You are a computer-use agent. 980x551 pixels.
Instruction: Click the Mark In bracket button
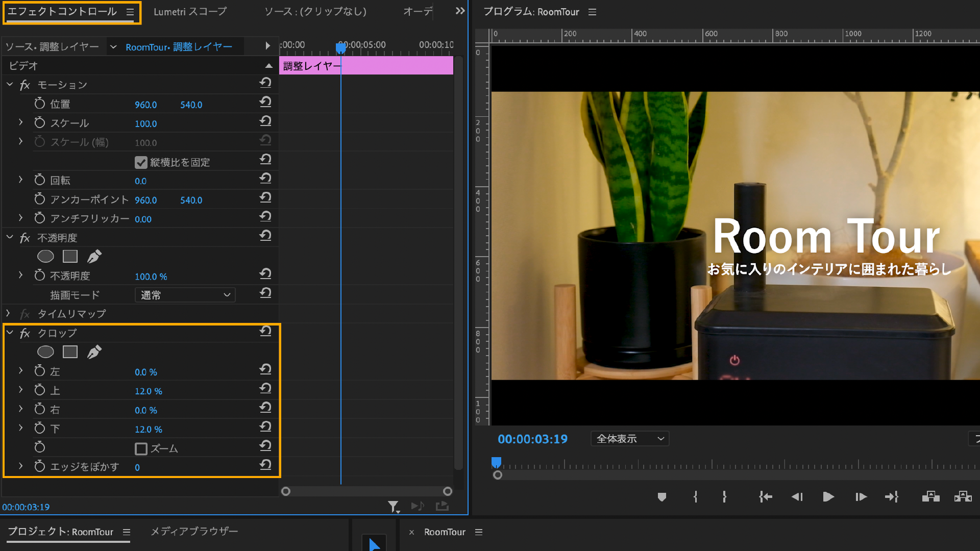695,497
